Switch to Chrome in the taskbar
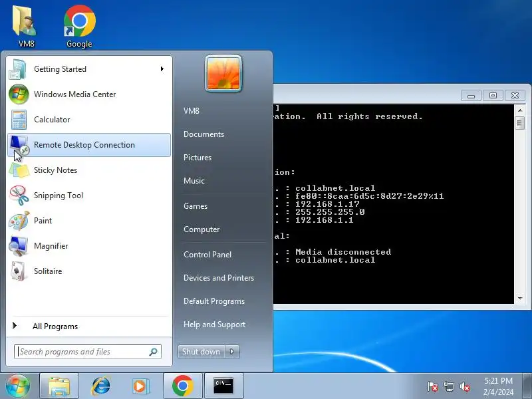Screen dimensions: 532x399 coord(182,386)
